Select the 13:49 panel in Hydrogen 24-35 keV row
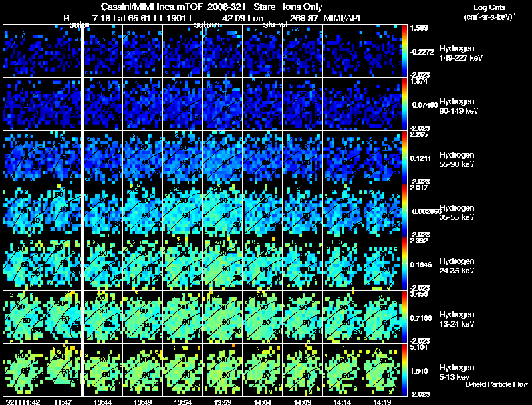This screenshot has height=405, width=532. point(142,264)
